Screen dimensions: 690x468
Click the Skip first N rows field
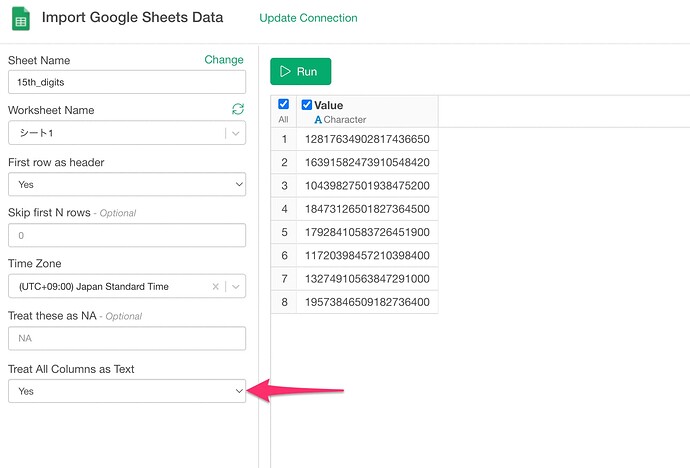(x=127, y=235)
